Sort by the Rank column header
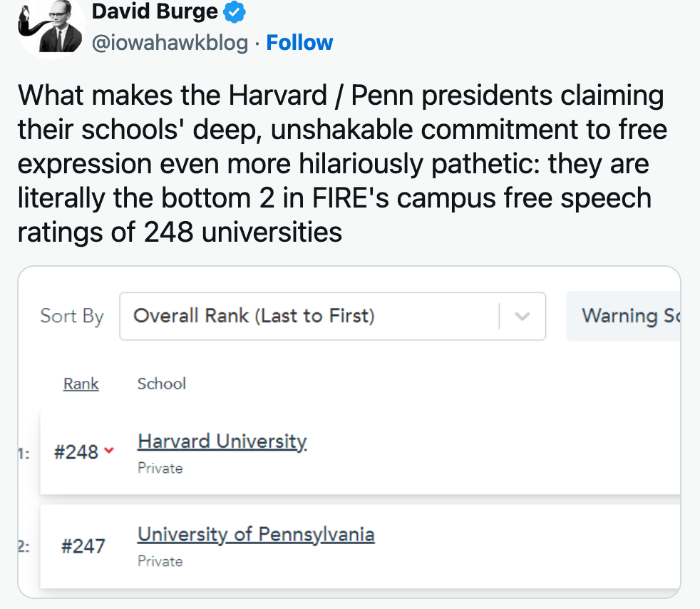700x609 pixels. click(81, 384)
